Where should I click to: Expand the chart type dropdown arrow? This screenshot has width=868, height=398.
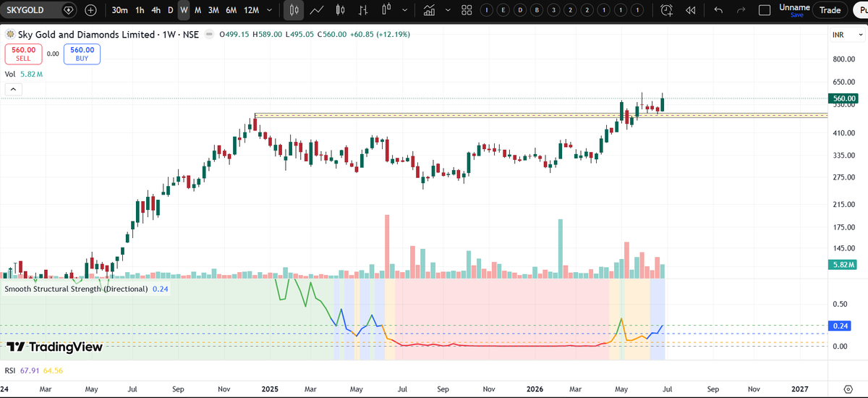point(405,10)
